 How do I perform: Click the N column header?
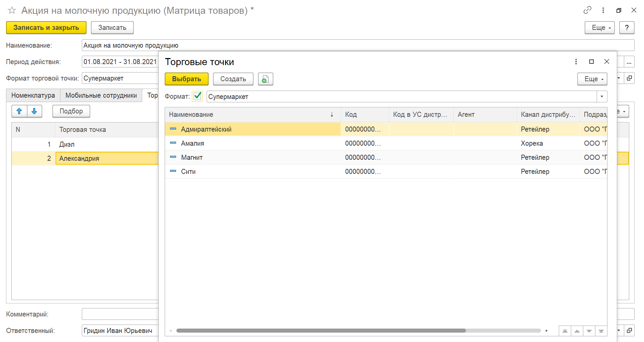[33, 130]
